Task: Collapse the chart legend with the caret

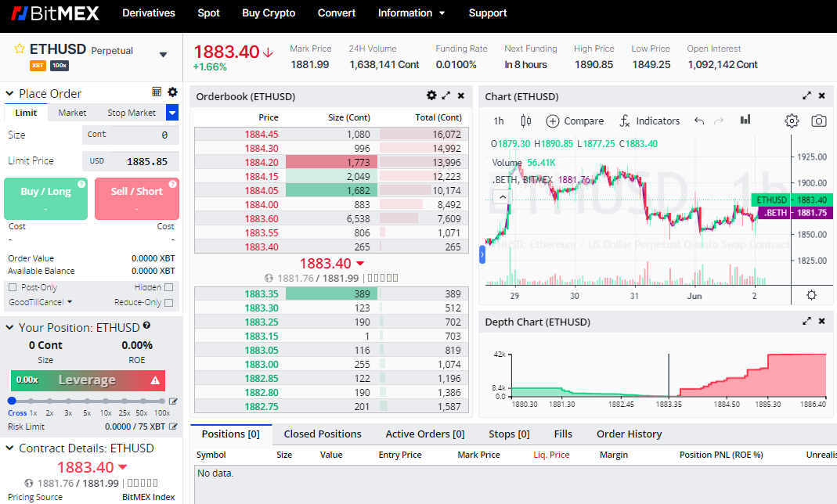Action: click(x=503, y=196)
